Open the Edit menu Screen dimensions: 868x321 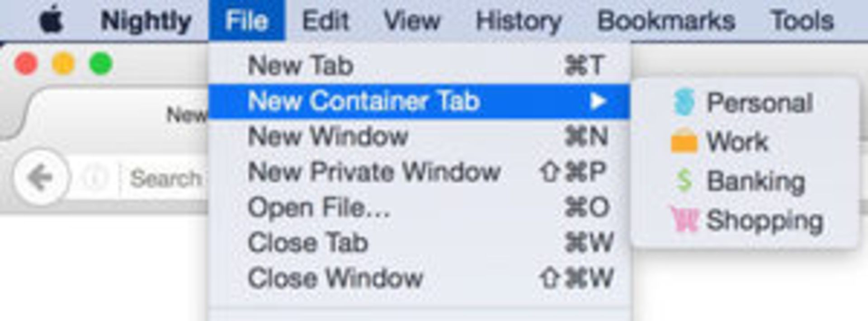click(x=325, y=21)
